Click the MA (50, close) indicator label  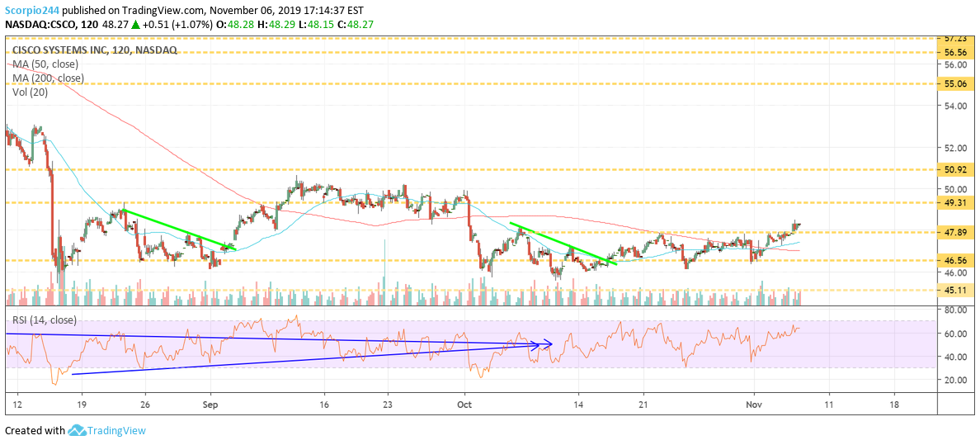click(x=44, y=64)
